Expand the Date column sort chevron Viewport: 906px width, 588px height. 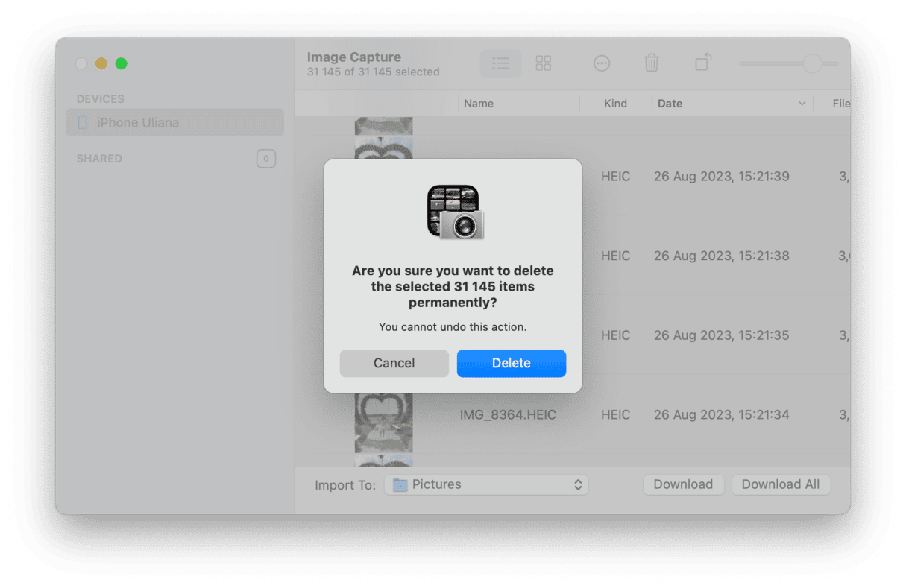tap(802, 104)
